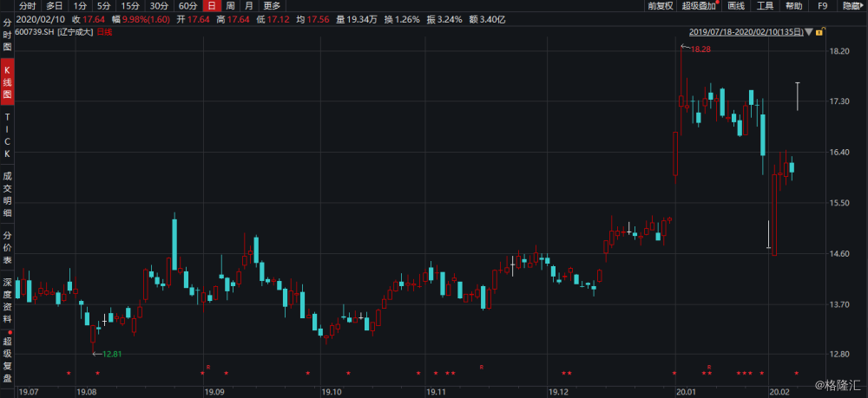Open the 帮助 help menu
868x398 pixels.
[x=794, y=6]
